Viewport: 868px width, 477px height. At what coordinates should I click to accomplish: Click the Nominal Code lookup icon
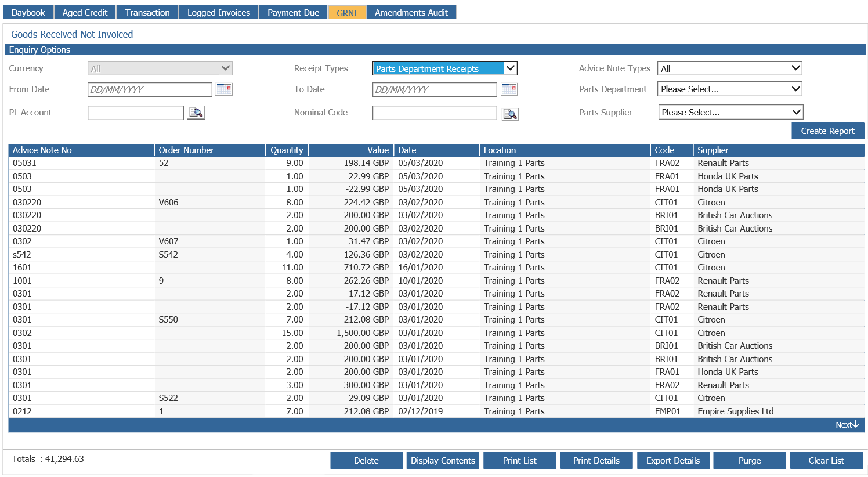pos(510,114)
